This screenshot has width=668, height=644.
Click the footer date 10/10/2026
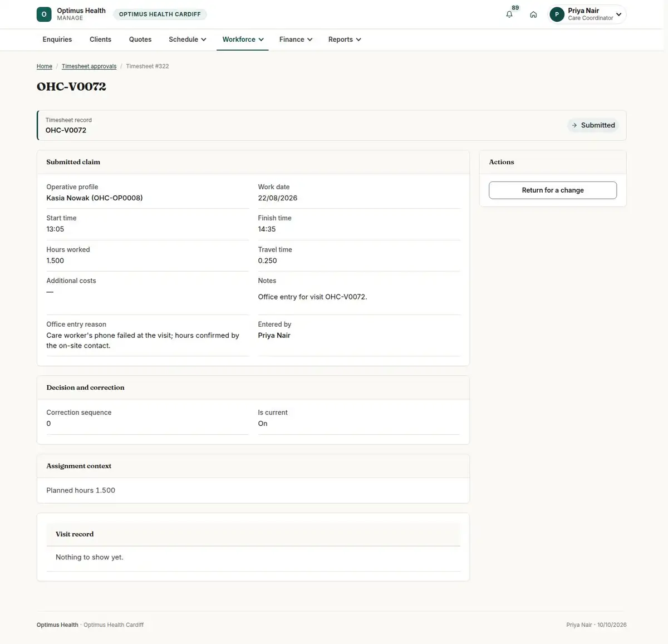612,625
